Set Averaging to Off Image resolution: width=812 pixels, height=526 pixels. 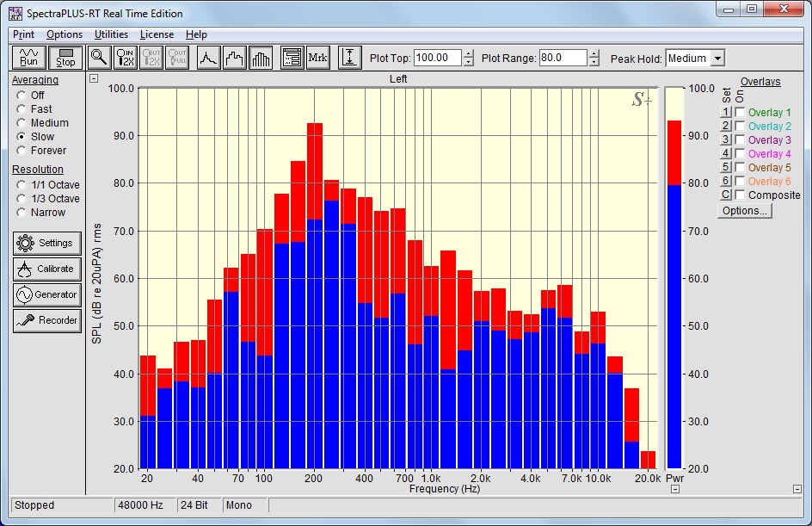coord(22,96)
